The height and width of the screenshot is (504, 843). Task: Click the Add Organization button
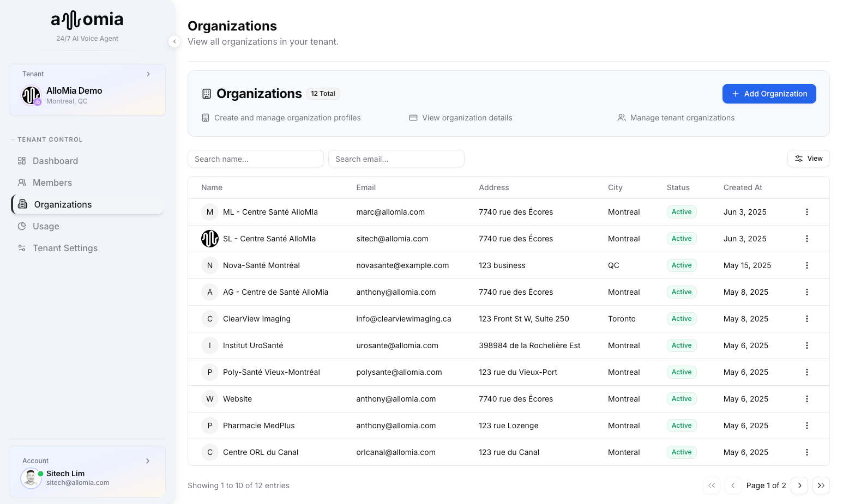(x=769, y=94)
